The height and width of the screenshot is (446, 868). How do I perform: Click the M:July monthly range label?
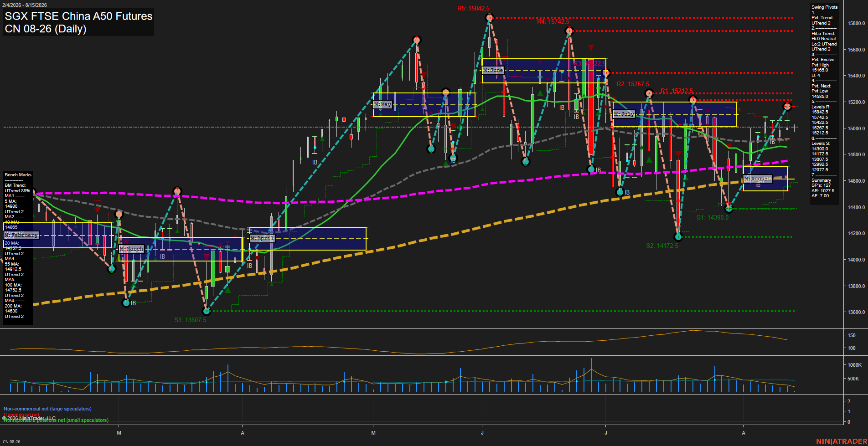pos(624,114)
